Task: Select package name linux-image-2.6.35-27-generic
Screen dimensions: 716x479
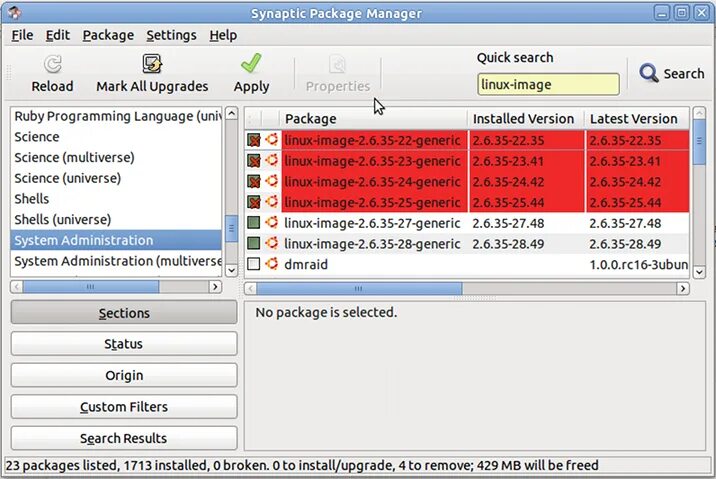Action: pos(372,223)
